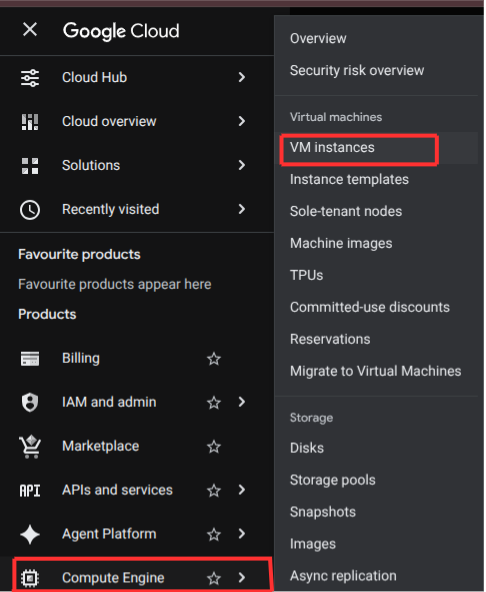Click the Marketplace cart icon
Screen dimensions: 486x592
pos(30,447)
